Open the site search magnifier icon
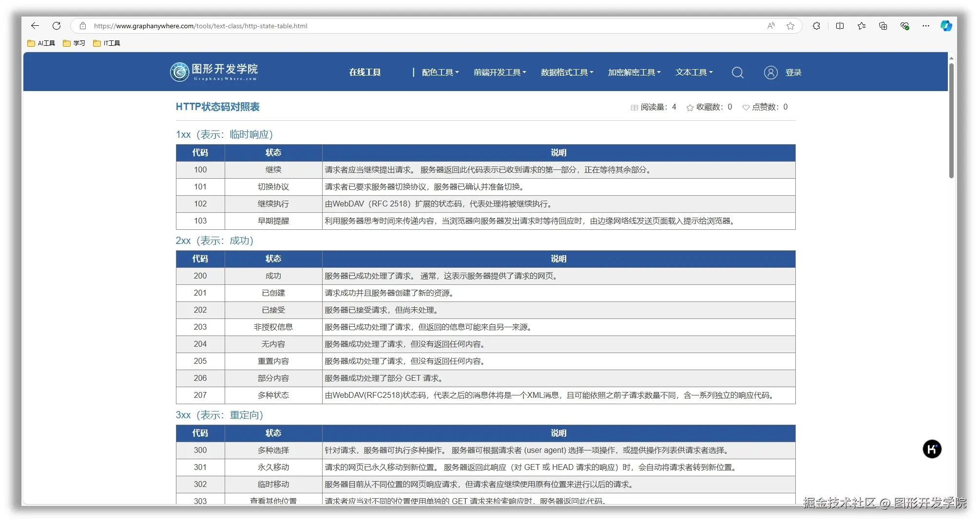Viewport: 980px width, 523px height. 737,72
